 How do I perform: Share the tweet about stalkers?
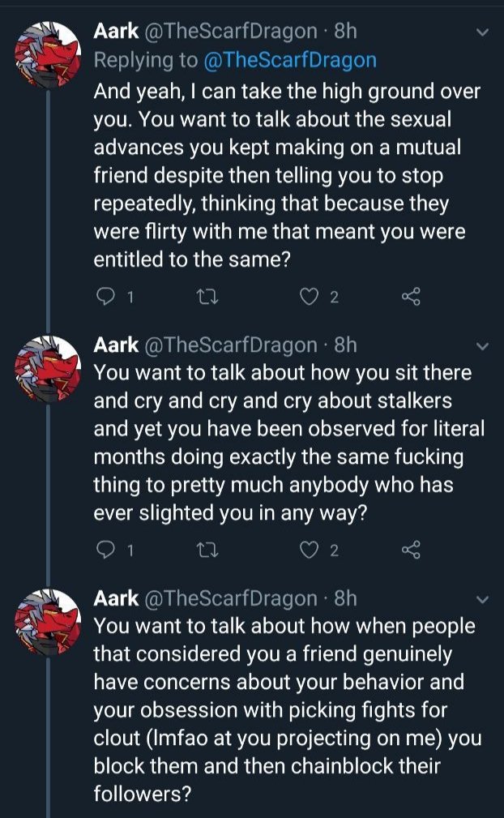point(411,550)
